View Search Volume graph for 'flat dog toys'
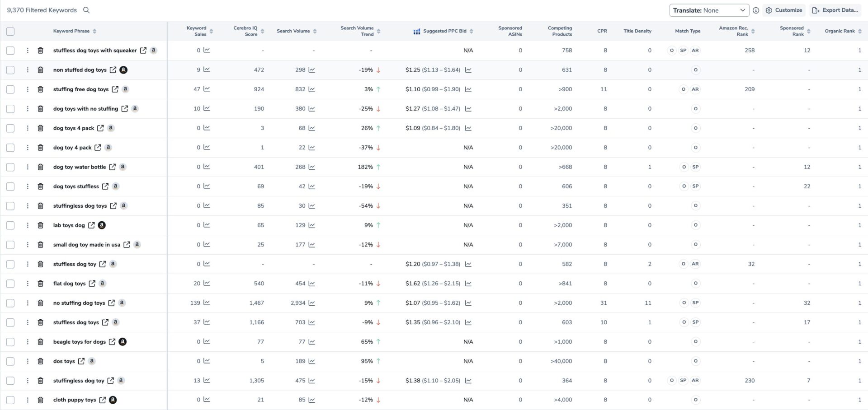The height and width of the screenshot is (410, 868). point(311,284)
